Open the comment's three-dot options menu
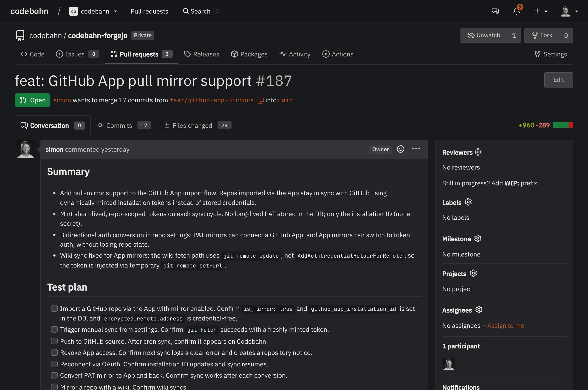 pos(416,149)
